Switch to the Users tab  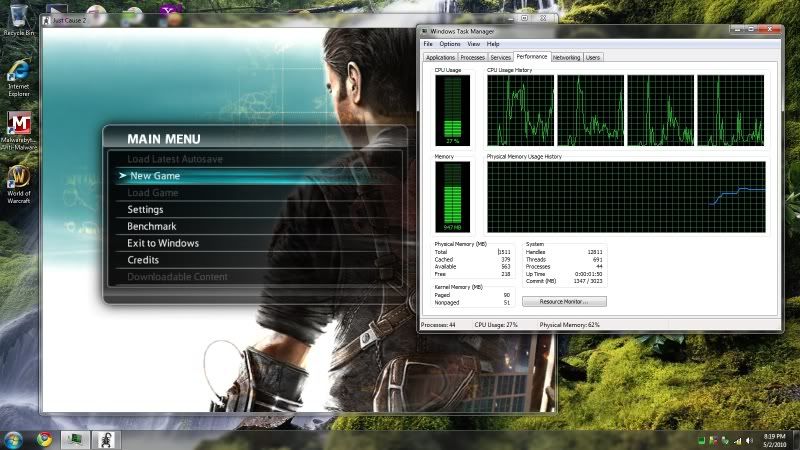point(593,58)
